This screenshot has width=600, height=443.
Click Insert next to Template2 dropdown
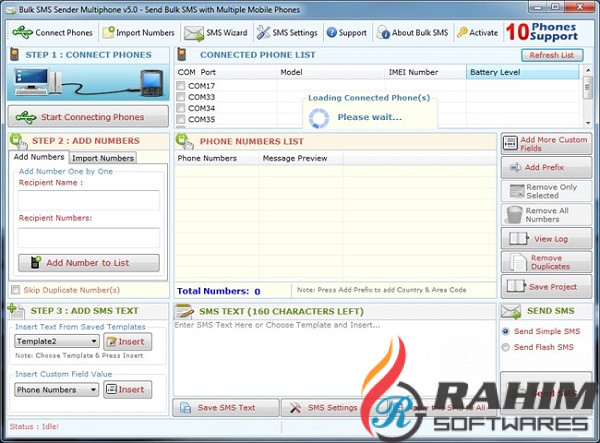pos(127,341)
